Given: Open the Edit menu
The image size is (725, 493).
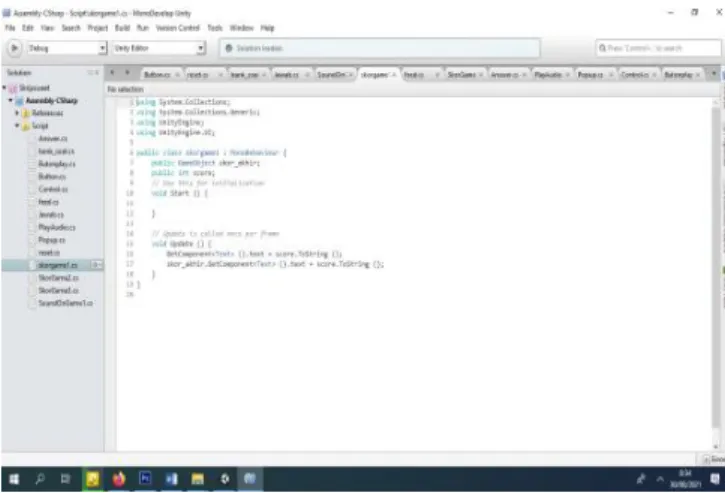Looking at the screenshot, I should tap(28, 28).
